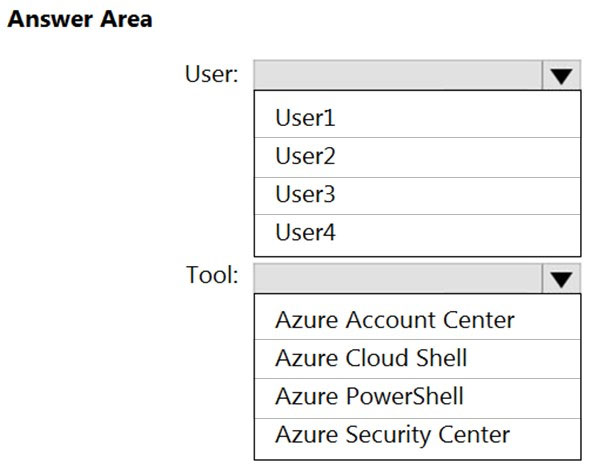Expand the Tool selection list
This screenshot has width=605, height=465.
point(562,278)
